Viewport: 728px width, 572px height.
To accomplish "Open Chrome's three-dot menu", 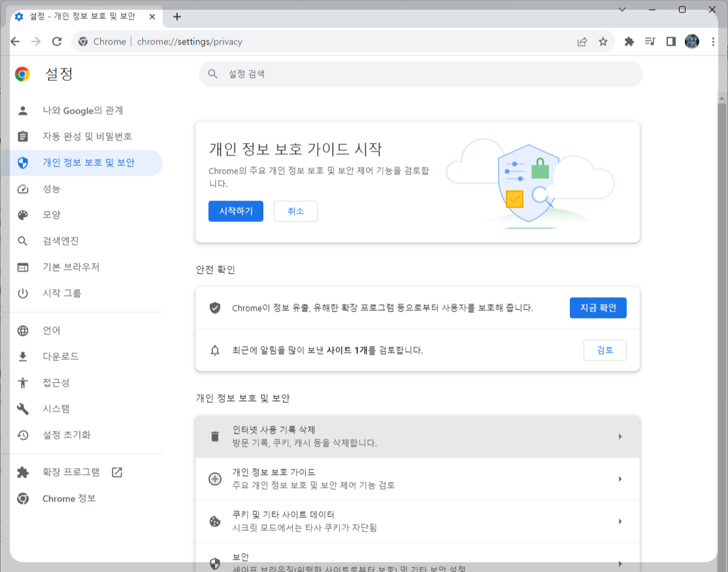I will (713, 42).
